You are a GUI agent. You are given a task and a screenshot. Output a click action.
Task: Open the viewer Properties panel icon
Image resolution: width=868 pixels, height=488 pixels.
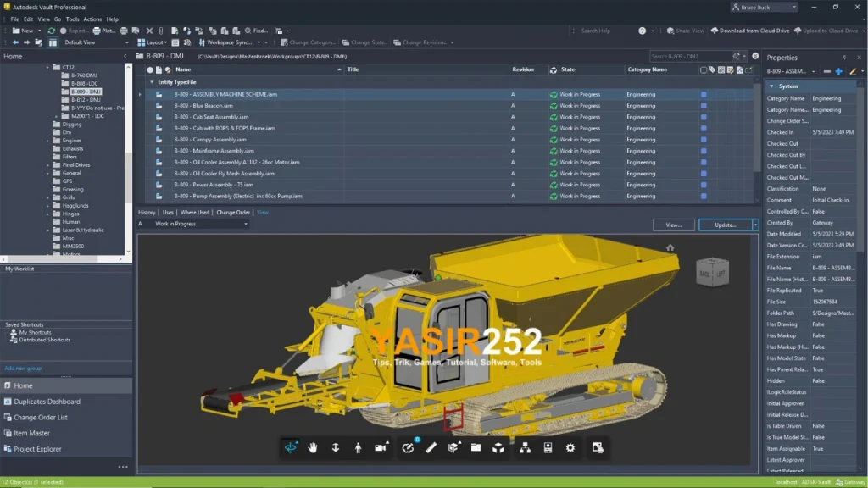(548, 447)
